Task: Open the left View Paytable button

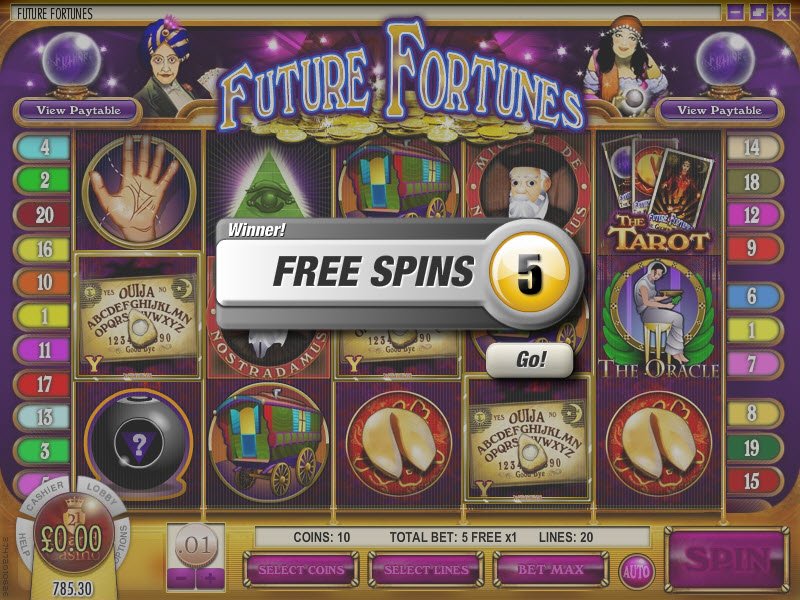Action: (78, 110)
